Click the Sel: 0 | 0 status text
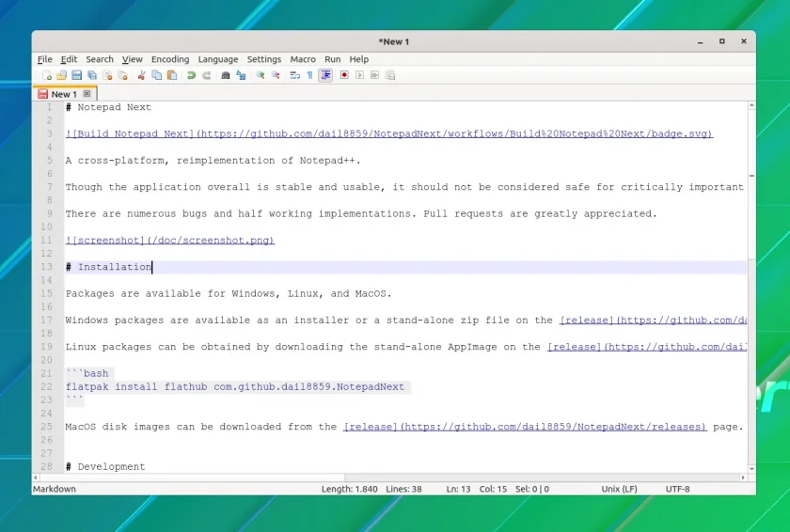The image size is (790, 532). coord(532,489)
